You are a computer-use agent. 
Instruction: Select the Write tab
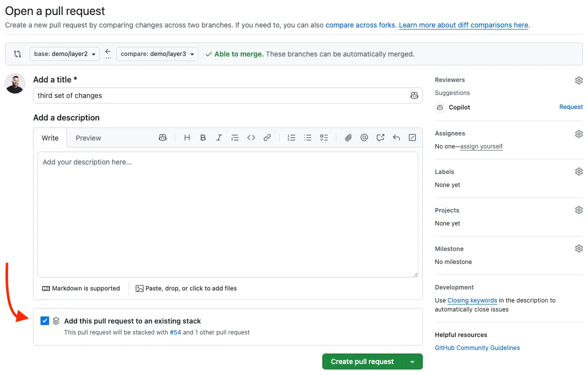coord(50,137)
